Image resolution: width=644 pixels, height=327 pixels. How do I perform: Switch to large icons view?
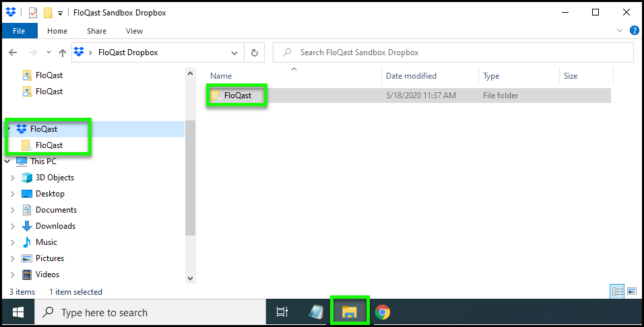click(631, 291)
